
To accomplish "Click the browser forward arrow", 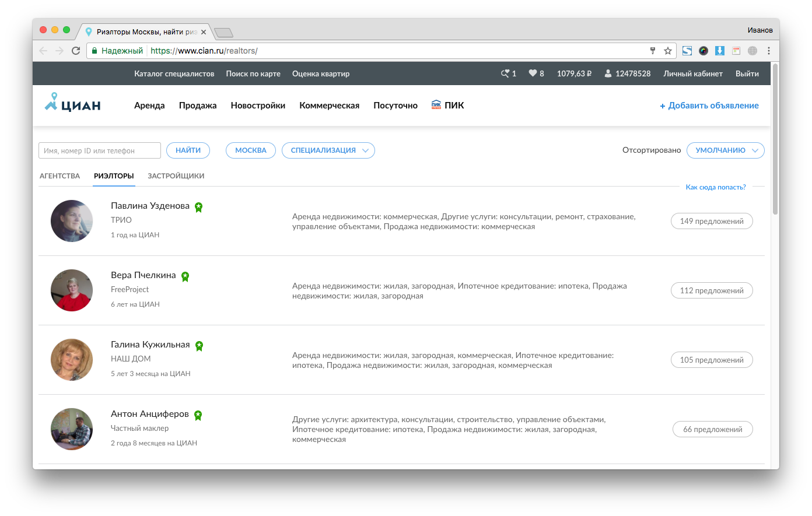I will point(60,51).
